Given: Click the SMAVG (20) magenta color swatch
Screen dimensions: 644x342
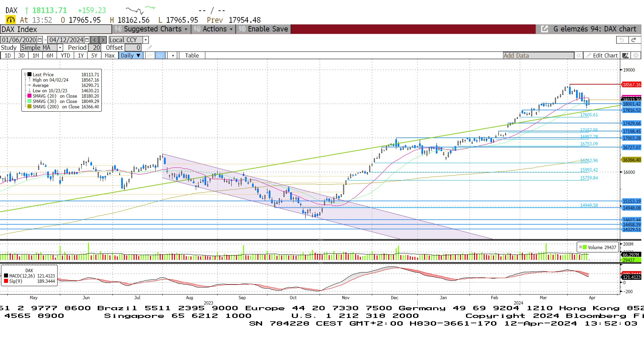Looking at the screenshot, I should click(29, 96).
